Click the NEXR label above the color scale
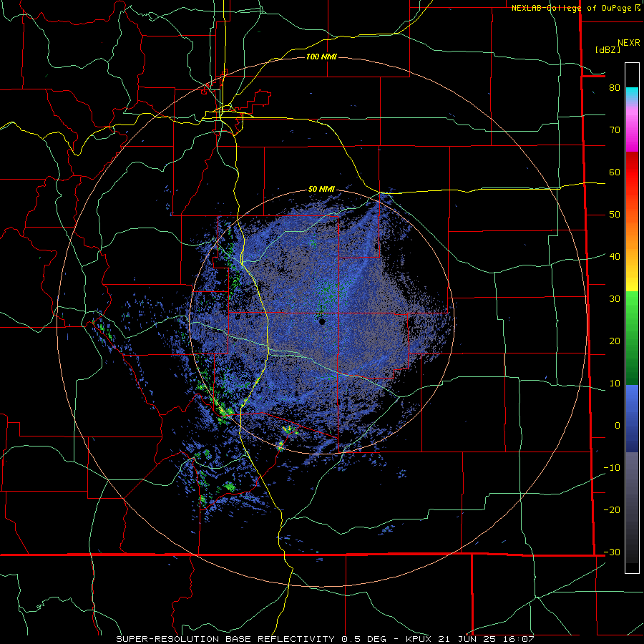Image resolution: width=644 pixels, height=644 pixels. tap(629, 43)
